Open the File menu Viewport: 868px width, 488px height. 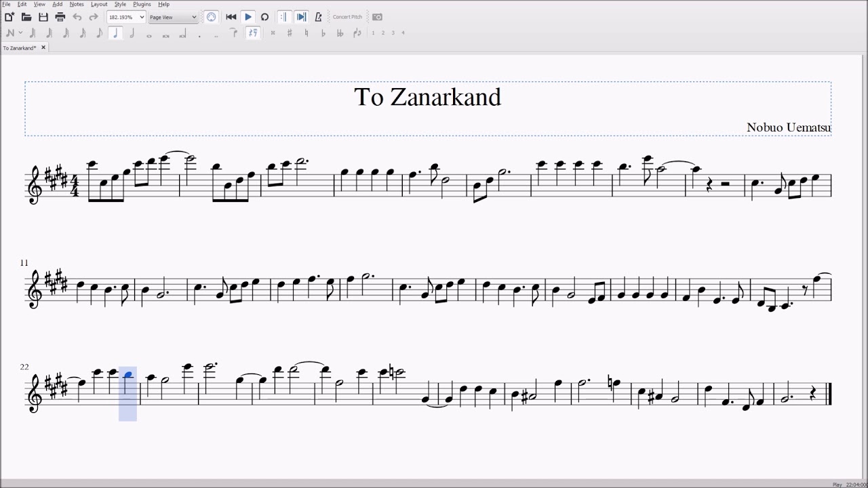point(6,4)
